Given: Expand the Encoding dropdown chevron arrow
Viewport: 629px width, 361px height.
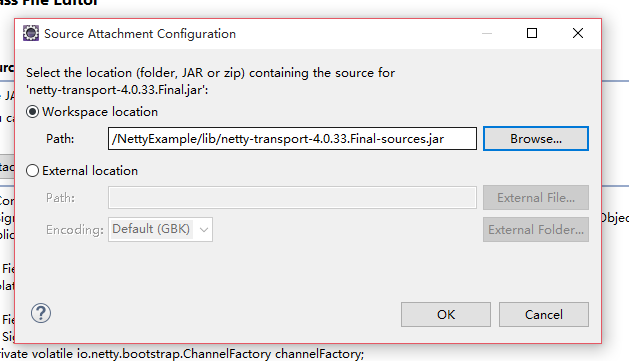Looking at the screenshot, I should [x=204, y=230].
